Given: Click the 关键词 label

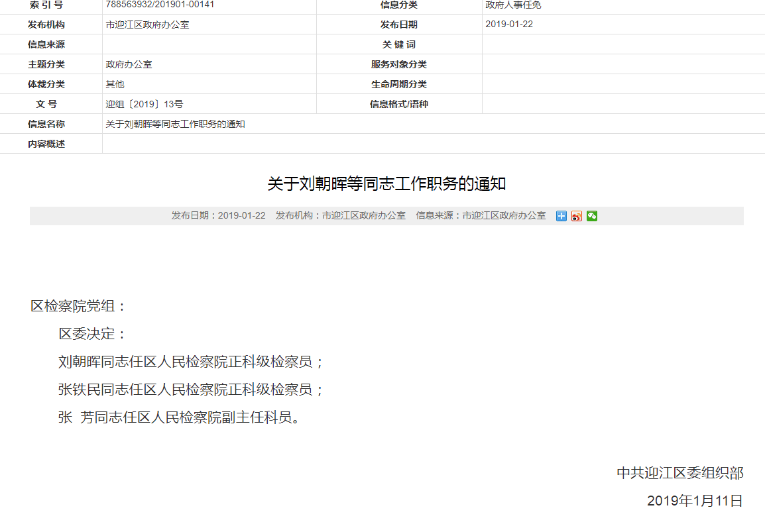Looking at the screenshot, I should (x=398, y=45).
